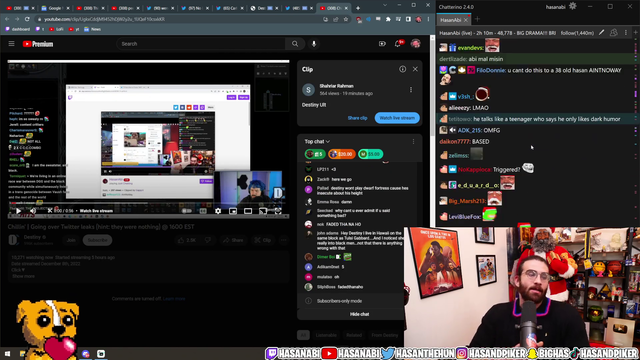Screen dimensions: 640x360
Task: Open Chrome extensions puzzle icon
Action: pos(388,19)
